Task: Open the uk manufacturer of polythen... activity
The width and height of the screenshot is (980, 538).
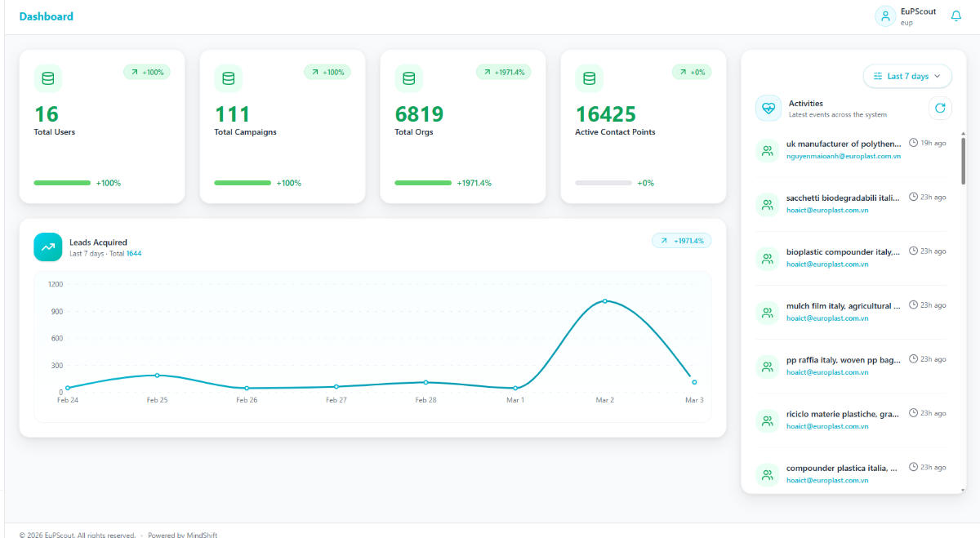Action: click(x=844, y=144)
